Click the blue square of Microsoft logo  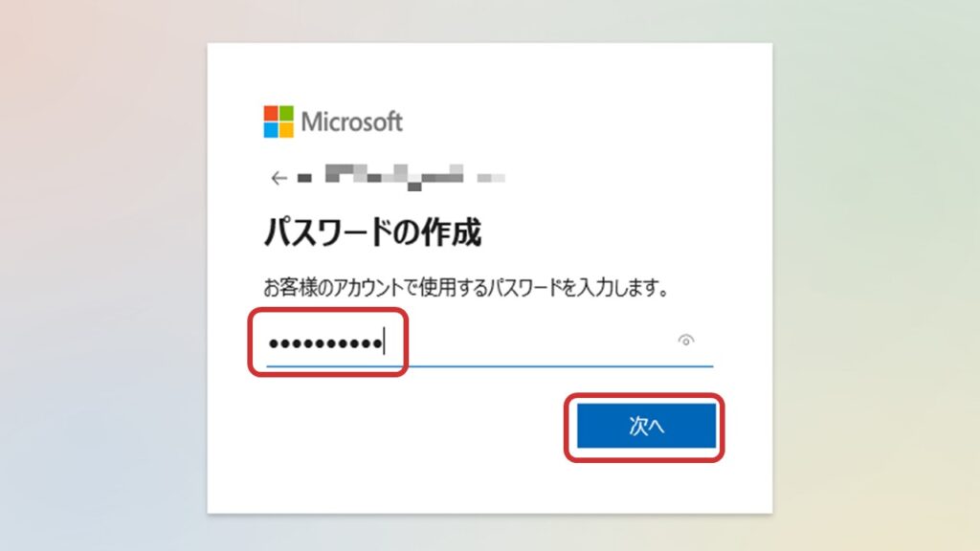pos(271,129)
